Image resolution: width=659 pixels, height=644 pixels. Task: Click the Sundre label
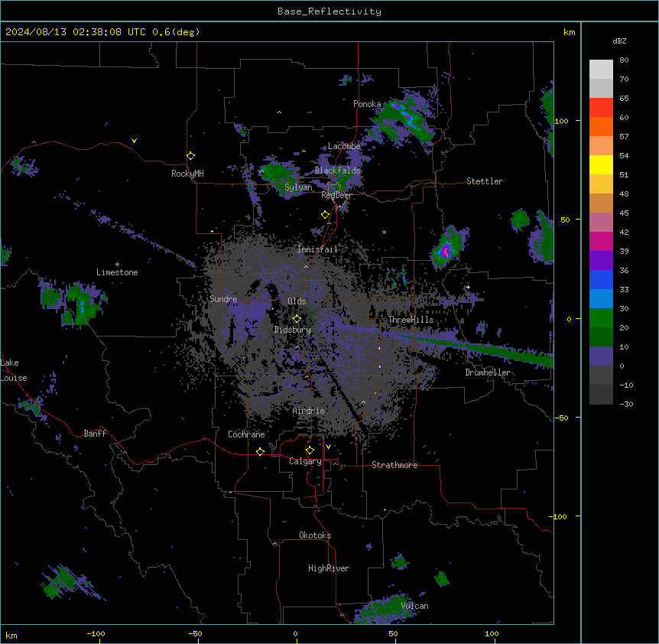click(223, 299)
